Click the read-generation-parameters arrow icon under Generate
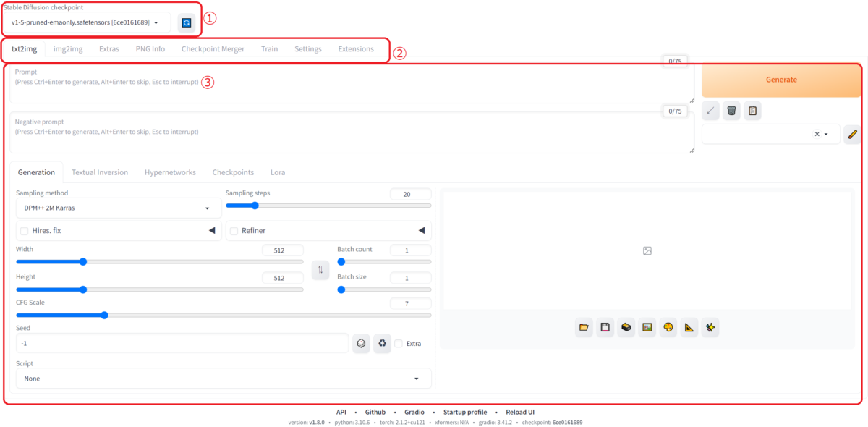 (710, 110)
